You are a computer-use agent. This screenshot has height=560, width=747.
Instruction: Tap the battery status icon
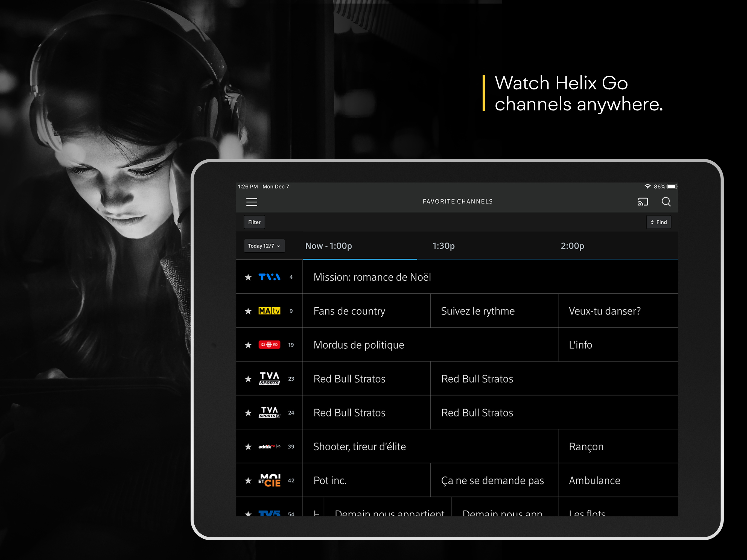(x=672, y=186)
